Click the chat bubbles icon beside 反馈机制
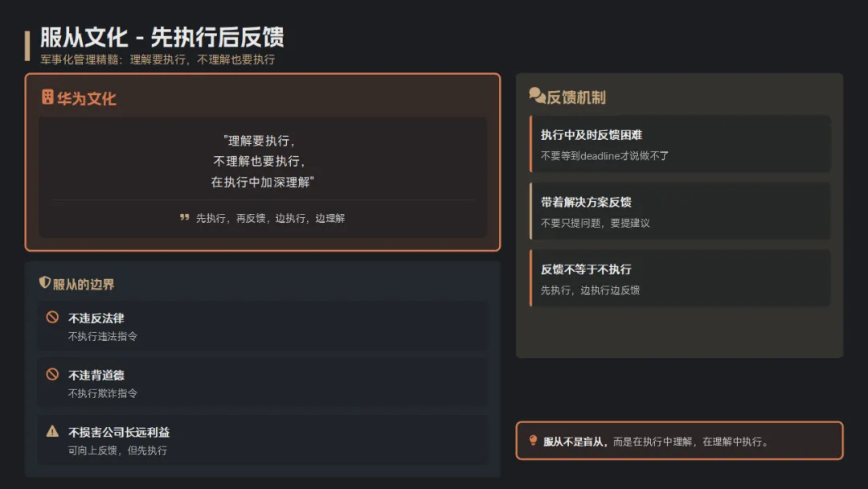The height and width of the screenshot is (489, 868). coord(537,95)
